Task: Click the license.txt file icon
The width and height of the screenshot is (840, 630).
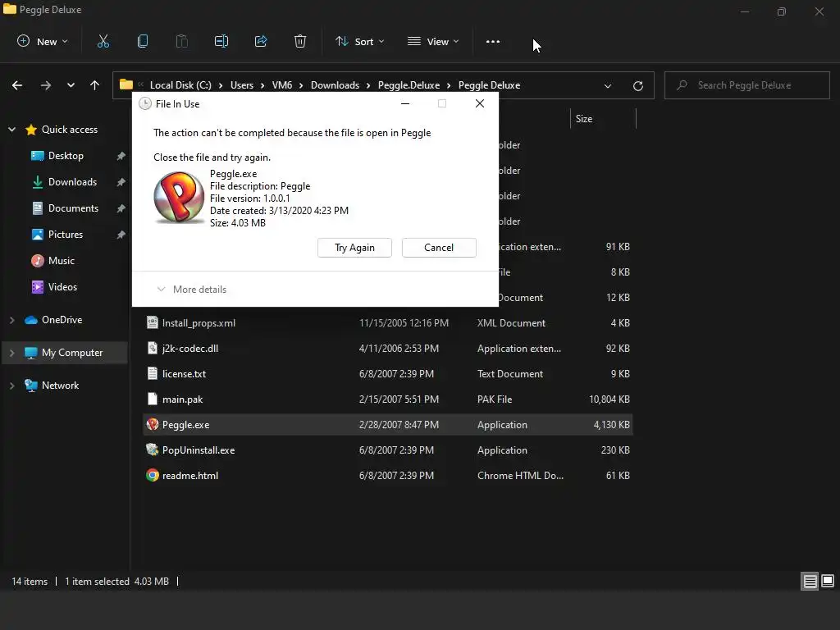Action: point(153,373)
